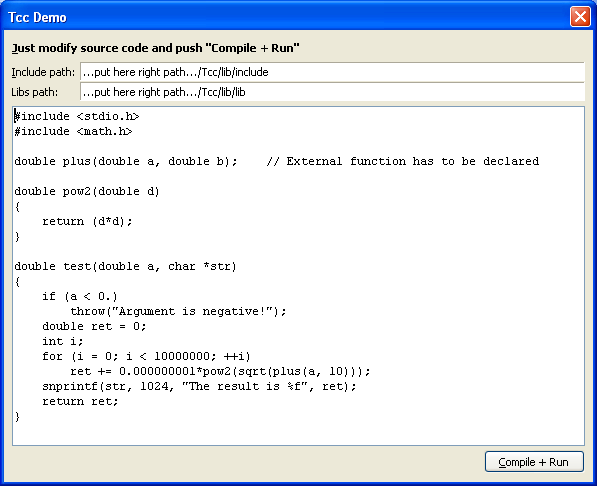Click the if (a < 0.) line
The image size is (597, 486).
tap(80, 296)
